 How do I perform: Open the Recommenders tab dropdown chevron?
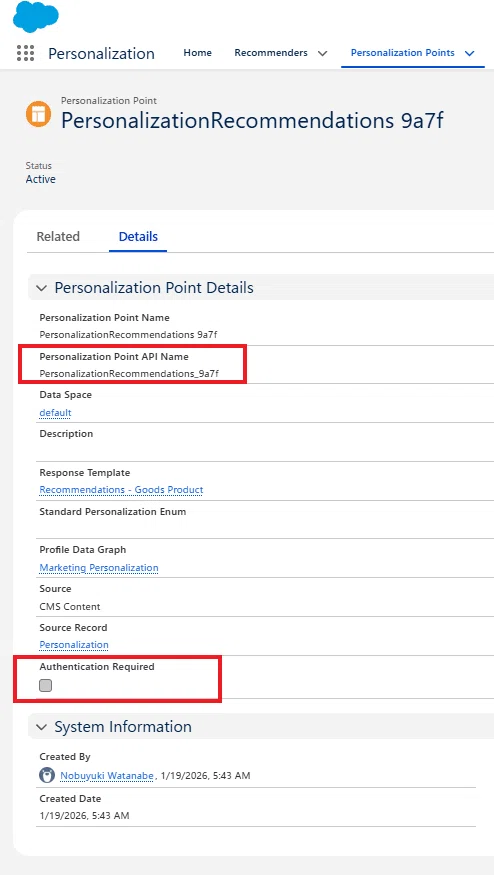322,54
